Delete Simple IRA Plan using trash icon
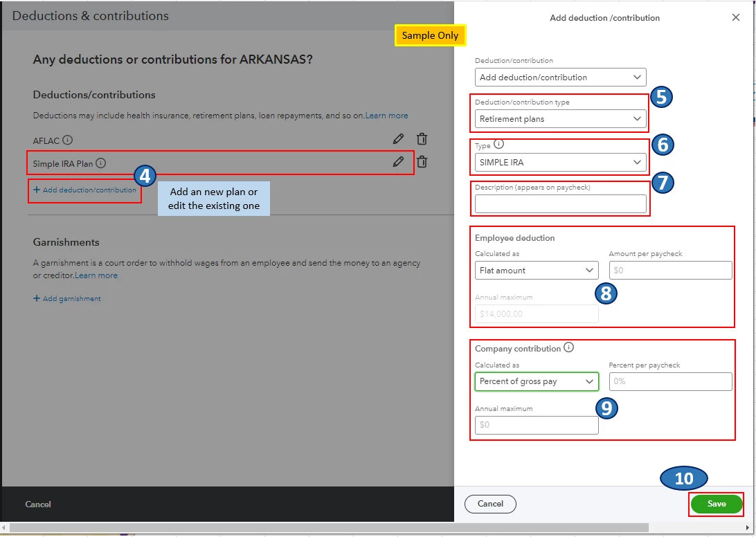Image resolution: width=756 pixels, height=537 pixels. click(x=422, y=162)
